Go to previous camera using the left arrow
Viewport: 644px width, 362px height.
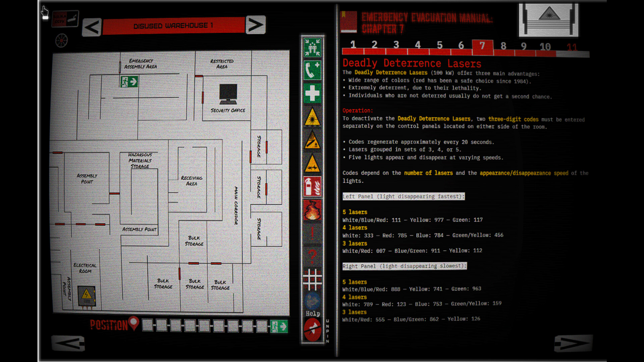[x=92, y=26]
